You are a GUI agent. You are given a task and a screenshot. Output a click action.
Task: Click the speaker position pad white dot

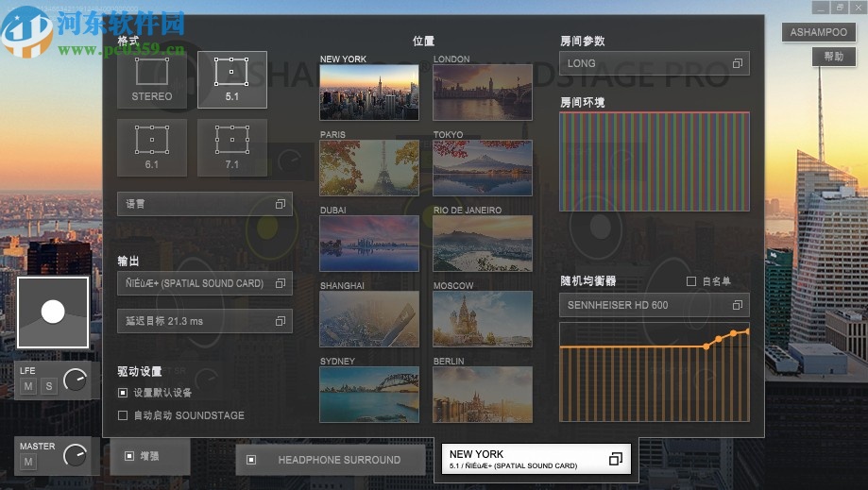click(x=53, y=312)
